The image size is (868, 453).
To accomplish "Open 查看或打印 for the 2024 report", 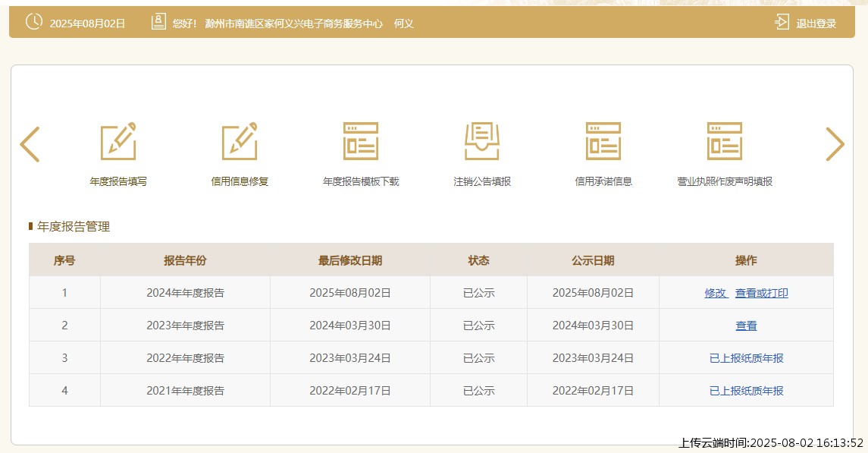I will (762, 293).
